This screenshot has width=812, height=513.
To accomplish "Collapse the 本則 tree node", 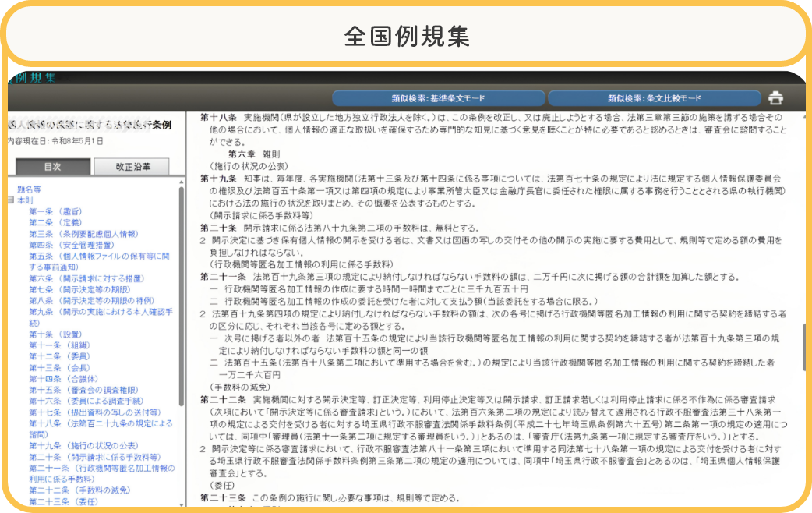I will (10, 200).
